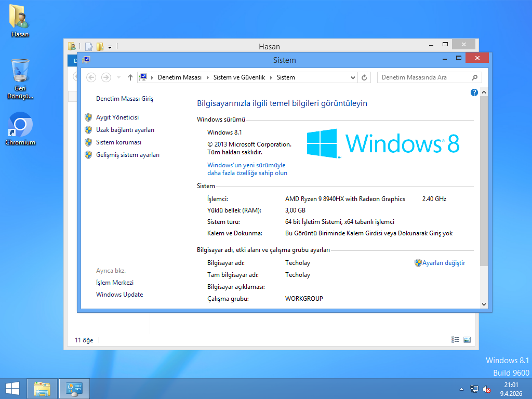
Task: Select the Control Panel taskbar button
Action: (x=74, y=389)
